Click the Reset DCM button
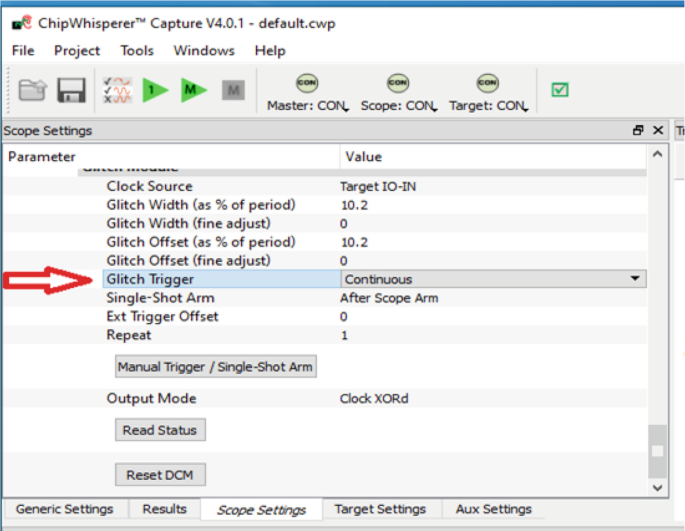Viewport: 685px width, 531px height. (x=159, y=474)
